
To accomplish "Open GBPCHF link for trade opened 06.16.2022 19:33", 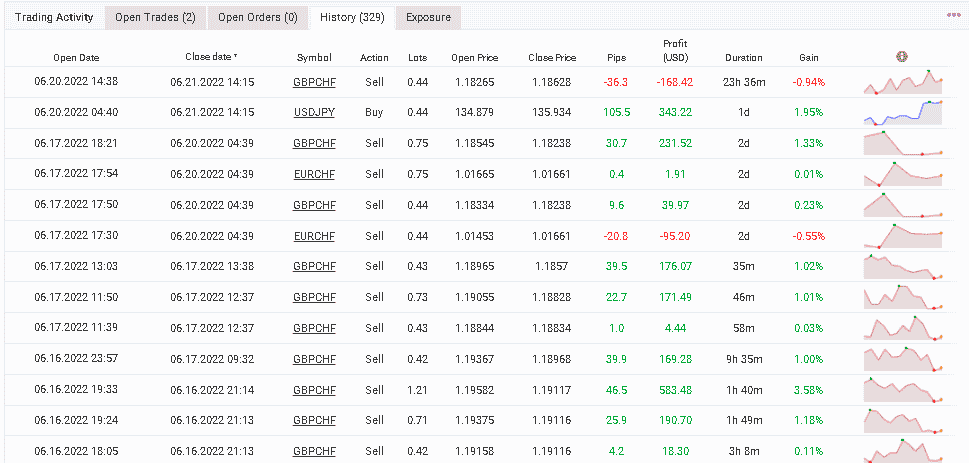I will (315, 390).
